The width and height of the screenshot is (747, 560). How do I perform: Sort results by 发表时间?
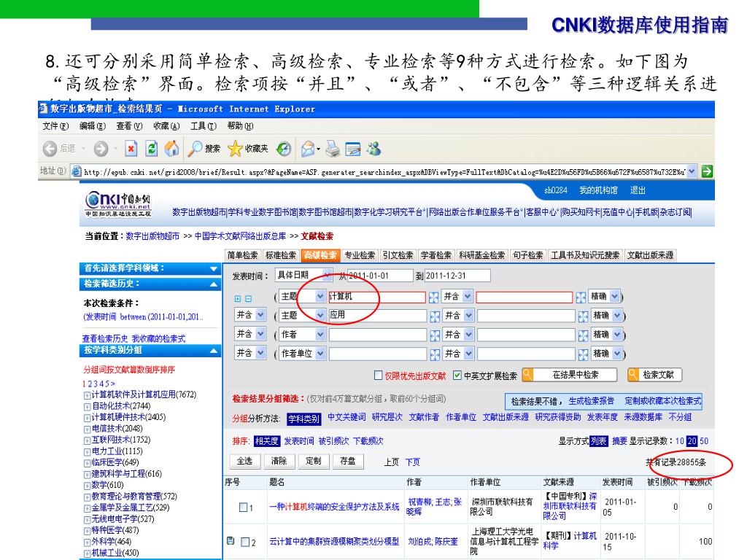[298, 441]
